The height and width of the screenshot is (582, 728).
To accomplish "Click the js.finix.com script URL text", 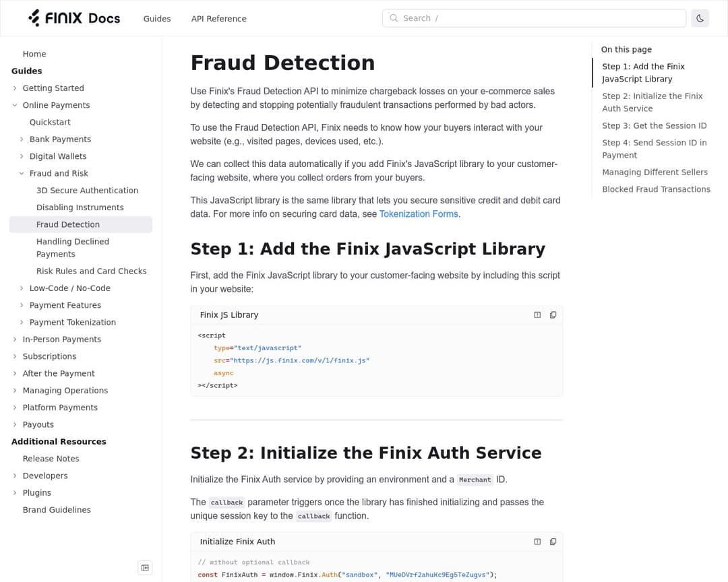I will (x=299, y=360).
